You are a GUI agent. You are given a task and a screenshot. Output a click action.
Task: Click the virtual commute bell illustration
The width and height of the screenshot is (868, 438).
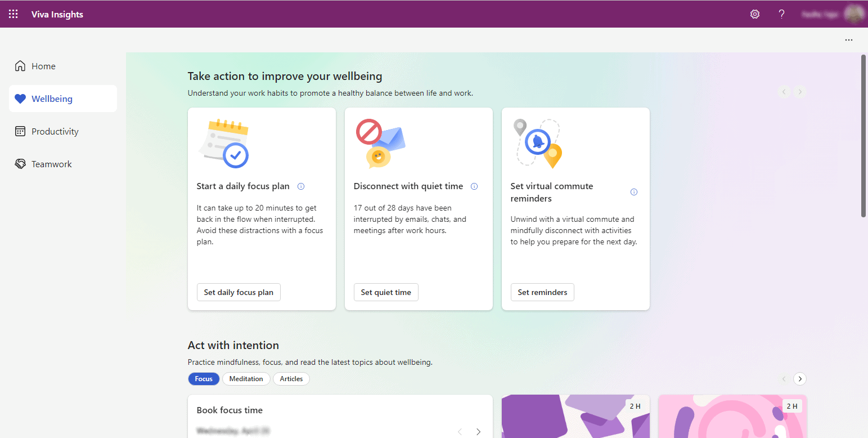tap(538, 144)
